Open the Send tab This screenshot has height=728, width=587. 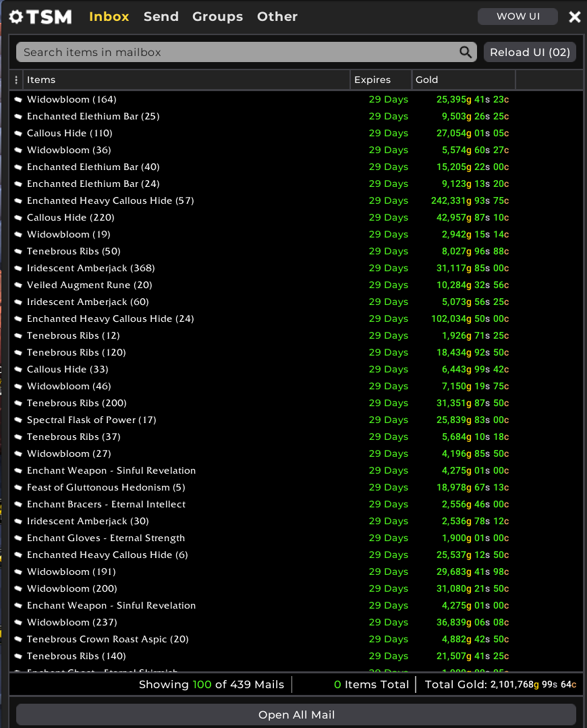[x=161, y=17]
